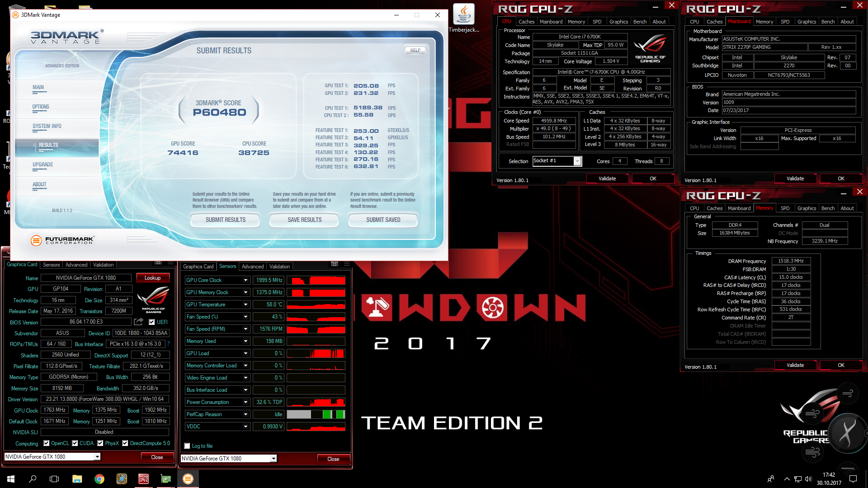Select SYSTEM INFO in 3DMark Vantage sidebar
The width and height of the screenshot is (868, 488).
[x=47, y=127]
